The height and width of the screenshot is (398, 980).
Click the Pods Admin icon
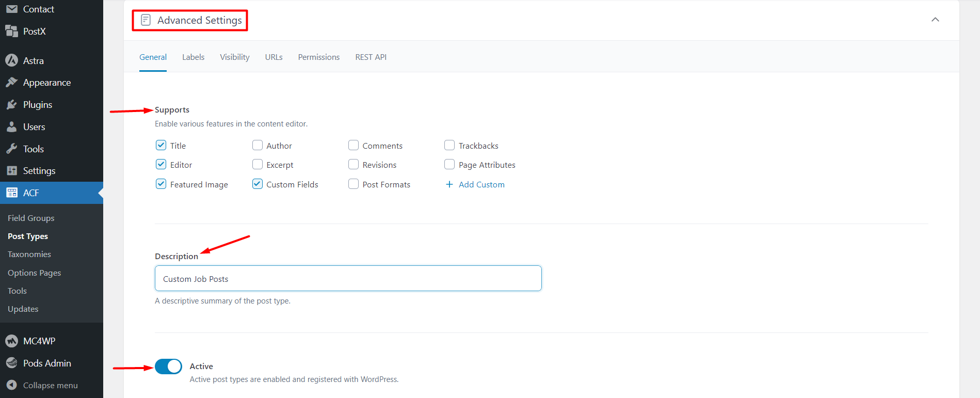11,363
